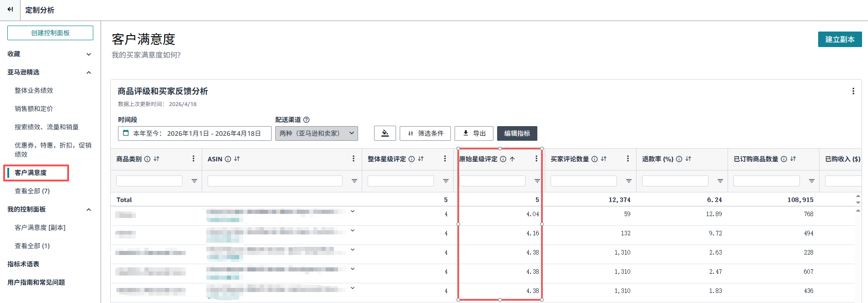Image resolution: width=868 pixels, height=303 pixels.
Task: Open column menu for 买家评论数量 header
Action: tap(627, 159)
